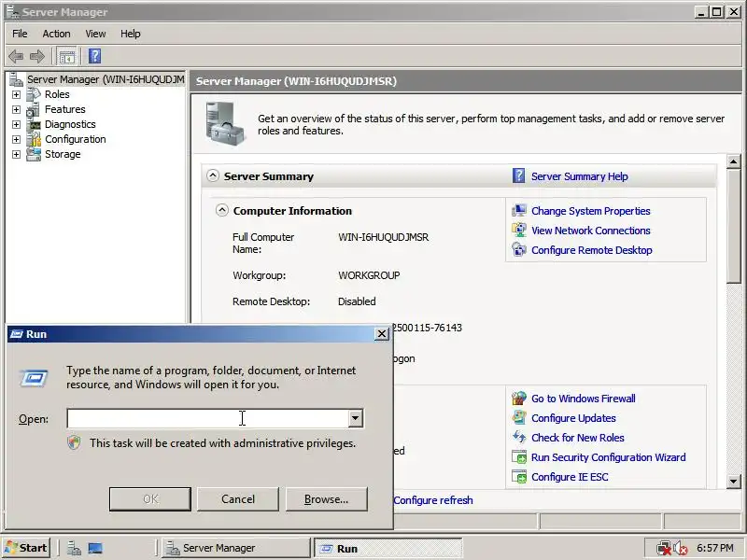Open Configure Remote Desktop link
The height and width of the screenshot is (560, 747).
[x=592, y=250]
